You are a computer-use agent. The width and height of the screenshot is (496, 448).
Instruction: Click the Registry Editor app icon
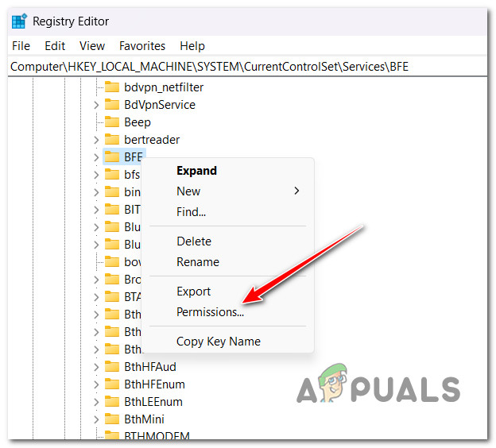coord(19,21)
